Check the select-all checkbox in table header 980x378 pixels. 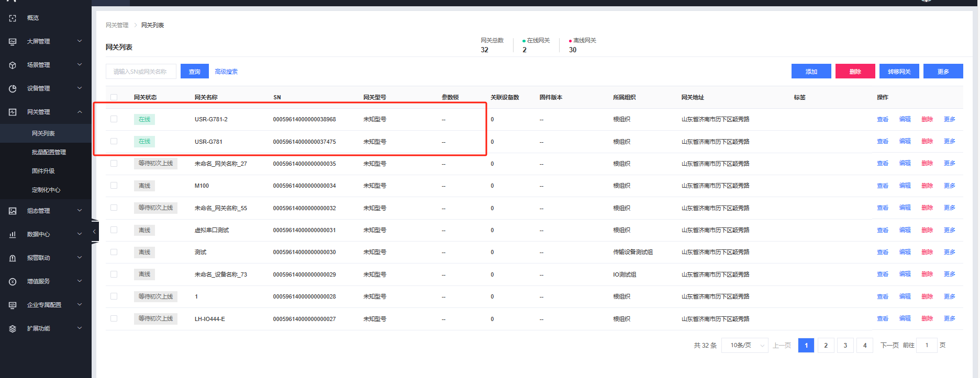click(x=114, y=97)
